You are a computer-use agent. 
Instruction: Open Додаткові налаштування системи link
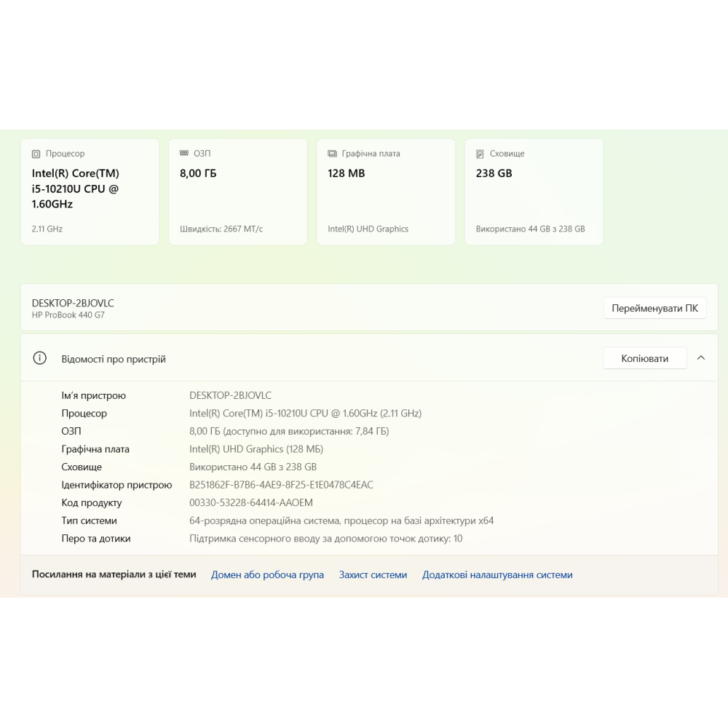pyautogui.click(x=497, y=575)
